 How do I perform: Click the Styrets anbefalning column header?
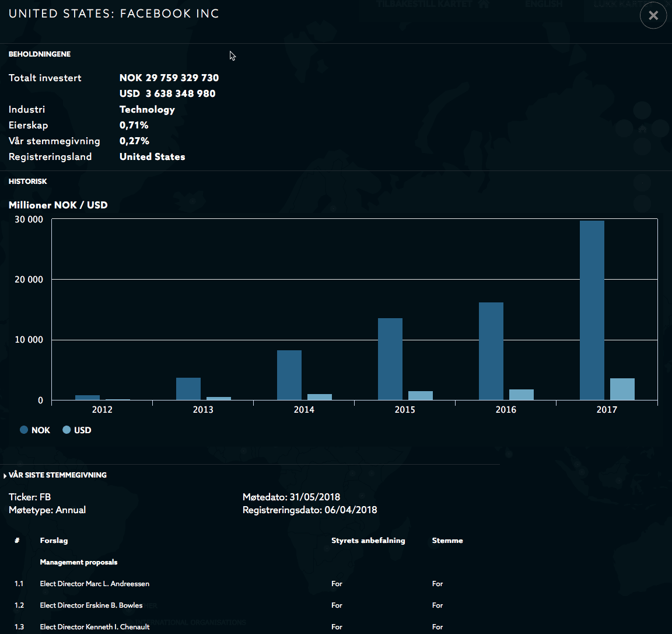(367, 541)
